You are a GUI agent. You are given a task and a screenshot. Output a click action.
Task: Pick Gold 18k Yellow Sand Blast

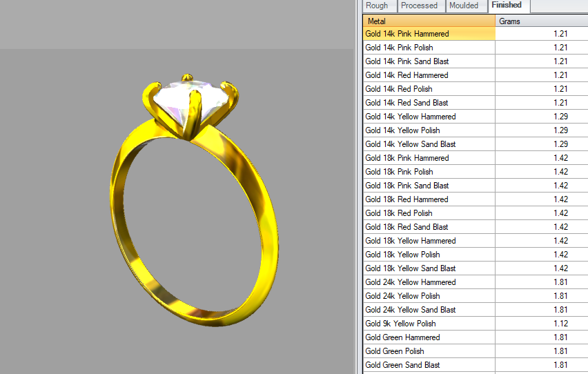coord(410,268)
